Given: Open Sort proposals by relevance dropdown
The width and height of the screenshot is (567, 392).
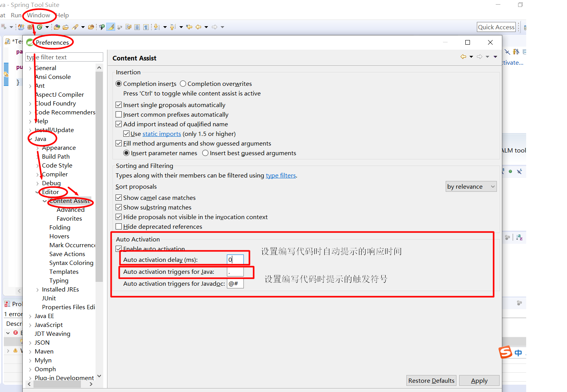Looking at the screenshot, I should click(x=471, y=186).
